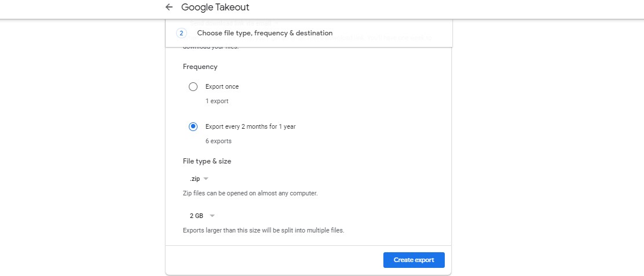
Task: Click the '6 exports' text
Action: tap(218, 141)
